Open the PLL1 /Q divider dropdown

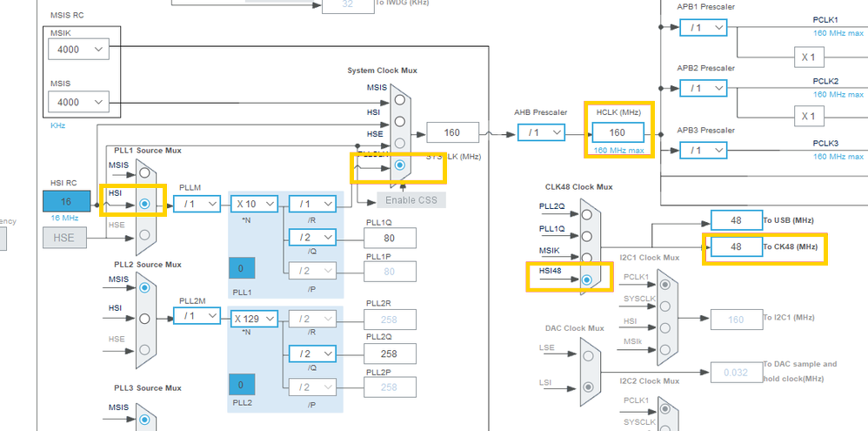(x=312, y=238)
